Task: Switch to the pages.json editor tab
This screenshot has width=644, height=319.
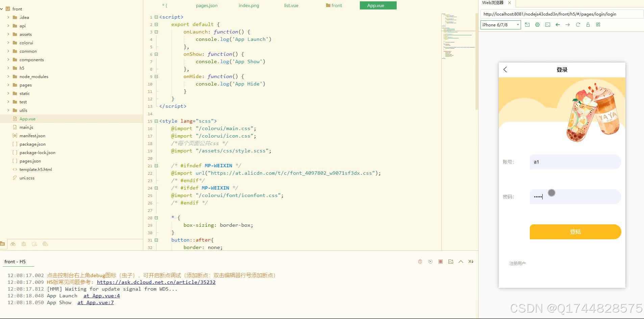Action: pos(206,5)
